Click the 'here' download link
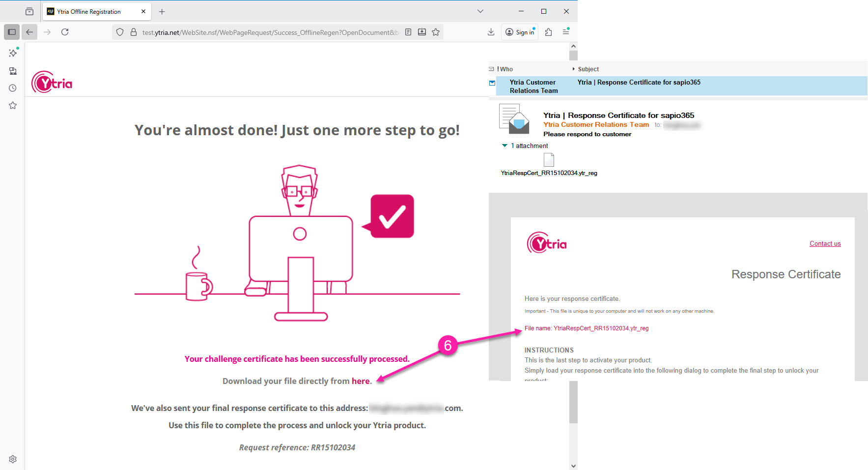The image size is (868, 470). (361, 381)
